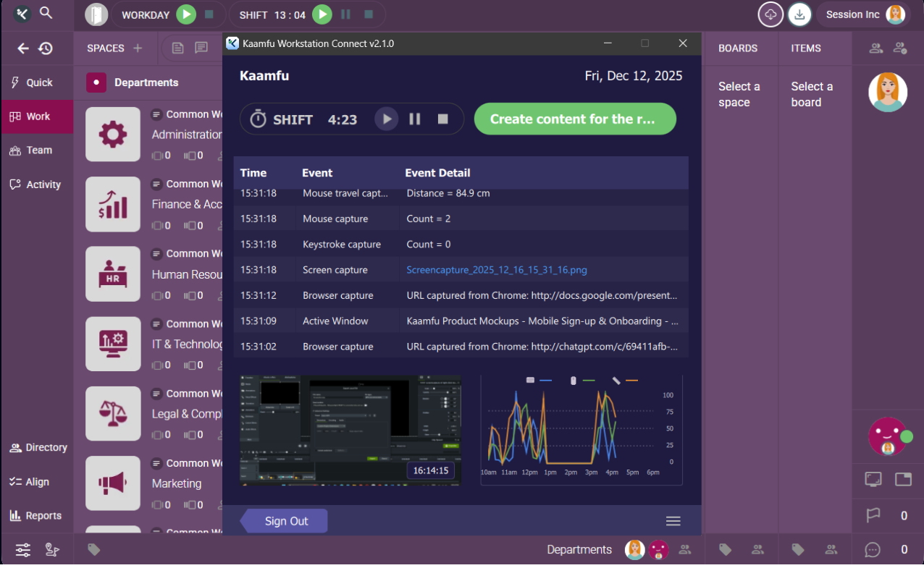Pause the SHIFT timer in Kaamfu Connect
This screenshot has width=924, height=568.
point(415,119)
